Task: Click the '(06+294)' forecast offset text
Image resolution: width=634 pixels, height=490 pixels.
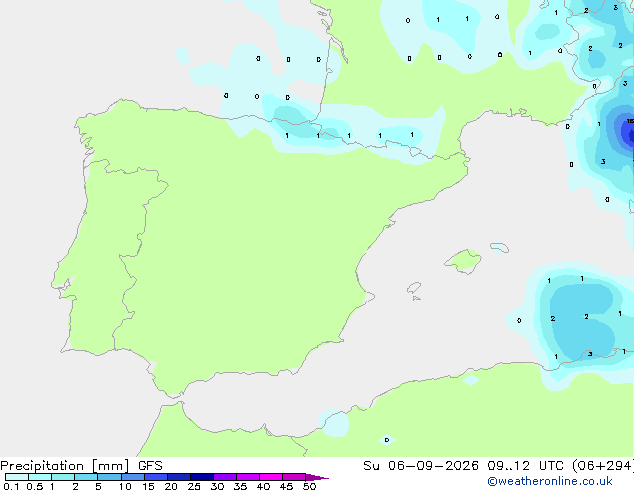Action: point(602,466)
